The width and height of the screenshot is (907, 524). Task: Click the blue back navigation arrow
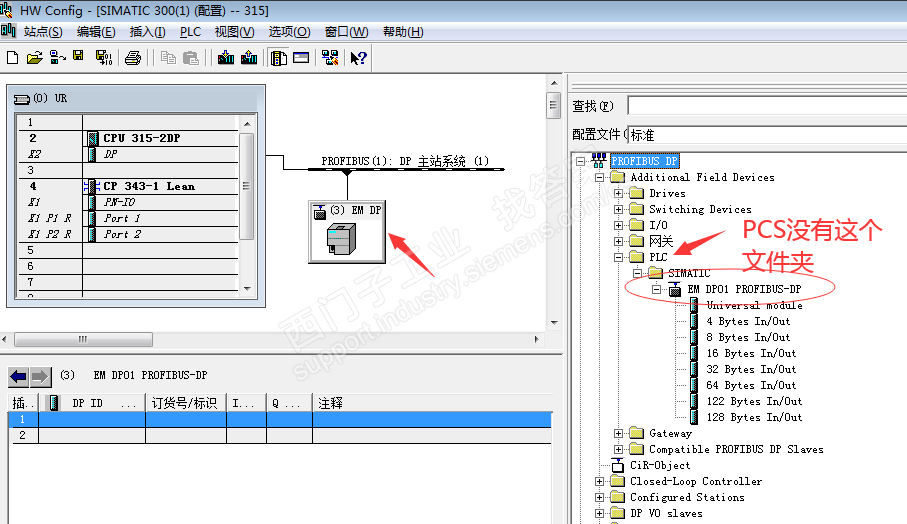(x=19, y=377)
